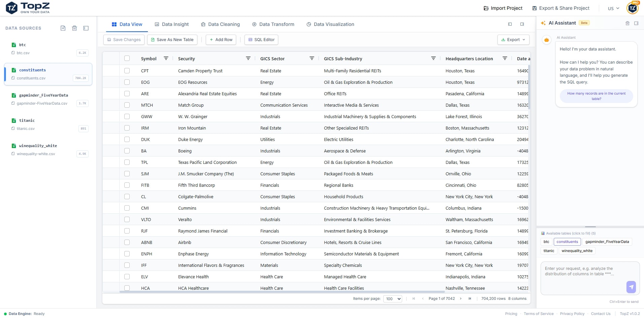
Task: Click the add new data source icon
Action: (x=63, y=28)
